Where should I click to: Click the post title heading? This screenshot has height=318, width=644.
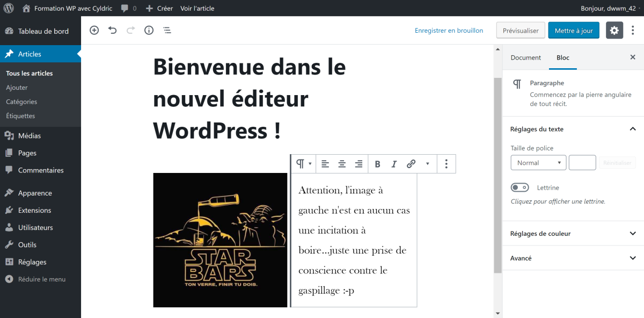[x=250, y=99]
